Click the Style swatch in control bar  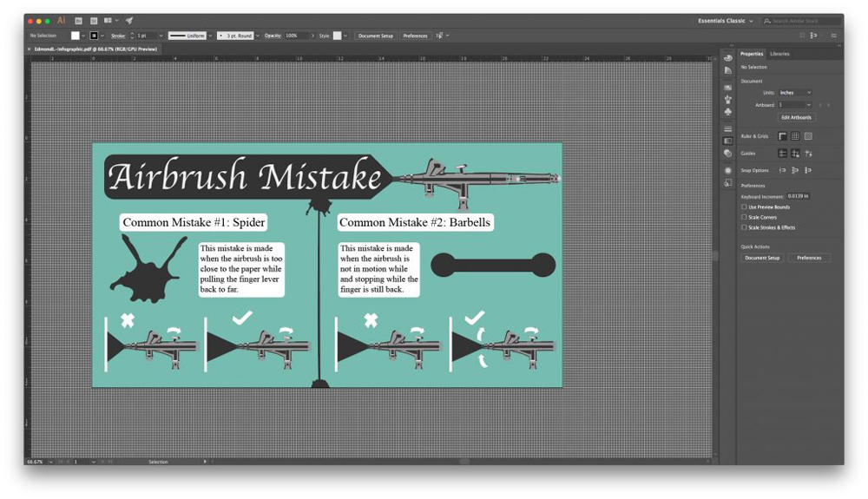pyautogui.click(x=337, y=36)
